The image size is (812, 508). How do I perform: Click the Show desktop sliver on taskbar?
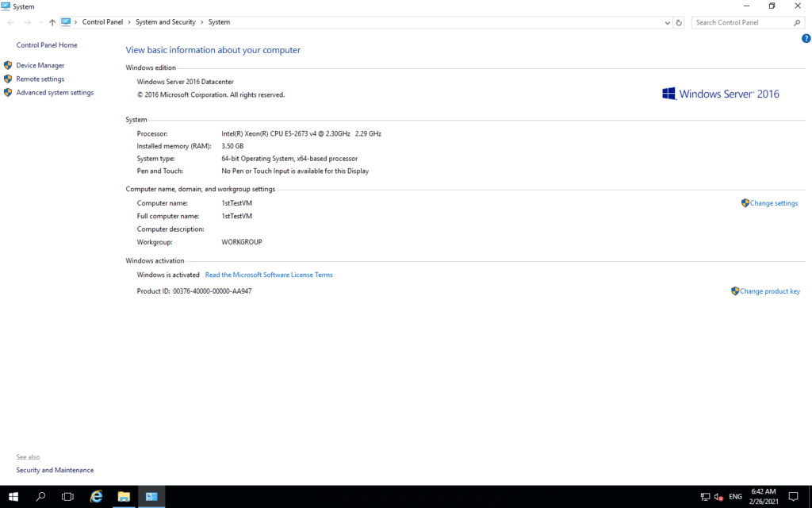(810, 497)
